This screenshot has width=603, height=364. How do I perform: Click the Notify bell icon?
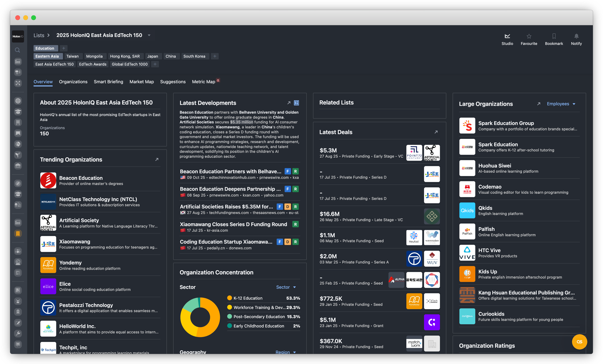tap(576, 36)
